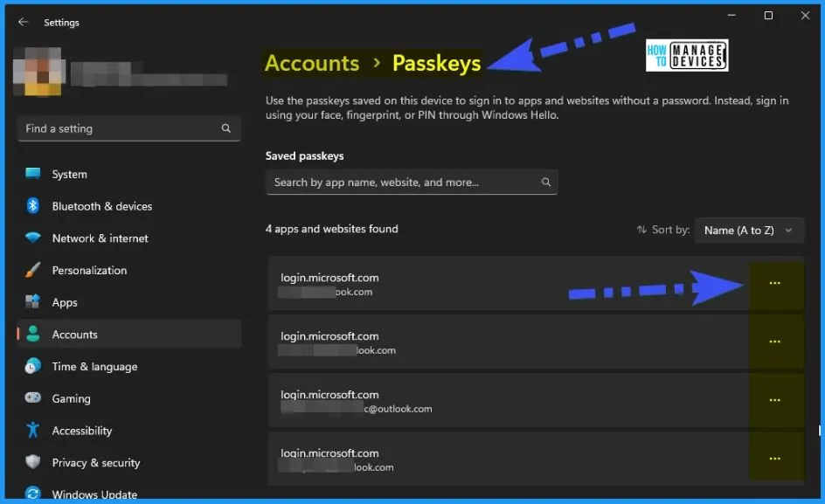Open more options for c@outlook.com passkey
The width and height of the screenshot is (825, 504).
point(774,400)
